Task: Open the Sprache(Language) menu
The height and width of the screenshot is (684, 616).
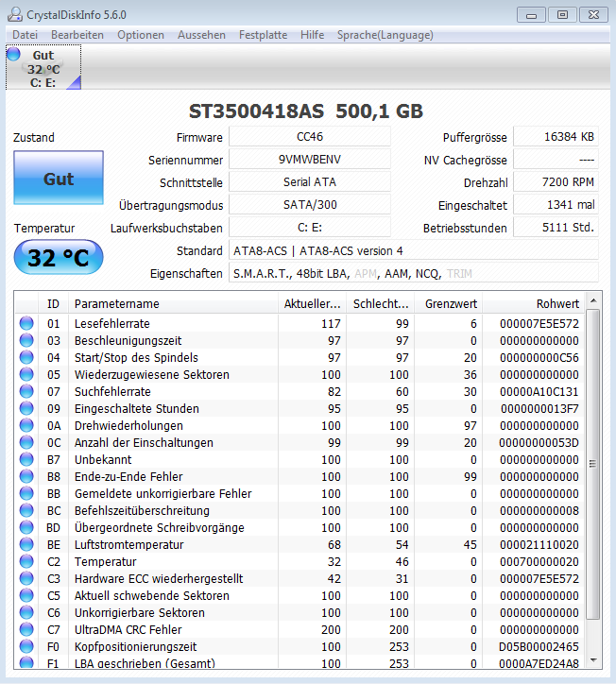Action: 385,35
